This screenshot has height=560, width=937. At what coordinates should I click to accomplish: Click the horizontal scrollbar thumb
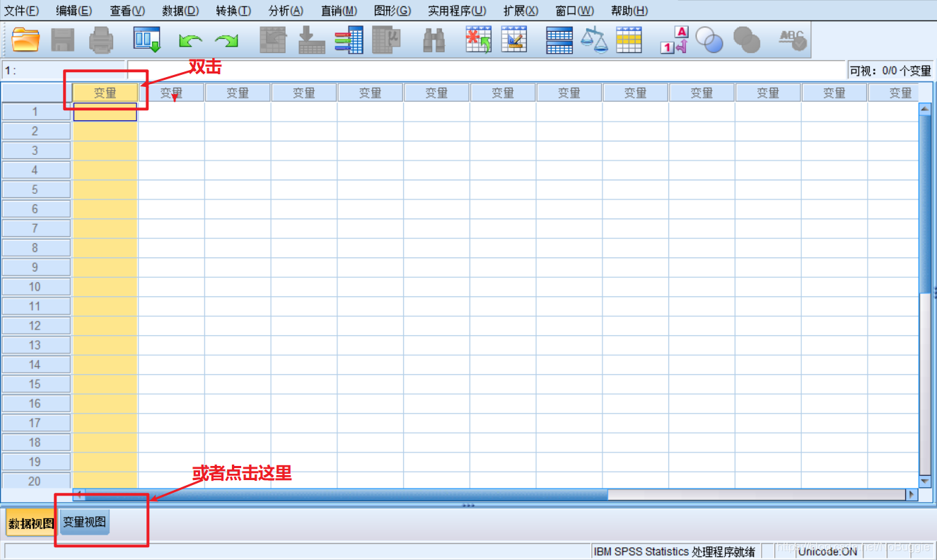click(347, 495)
